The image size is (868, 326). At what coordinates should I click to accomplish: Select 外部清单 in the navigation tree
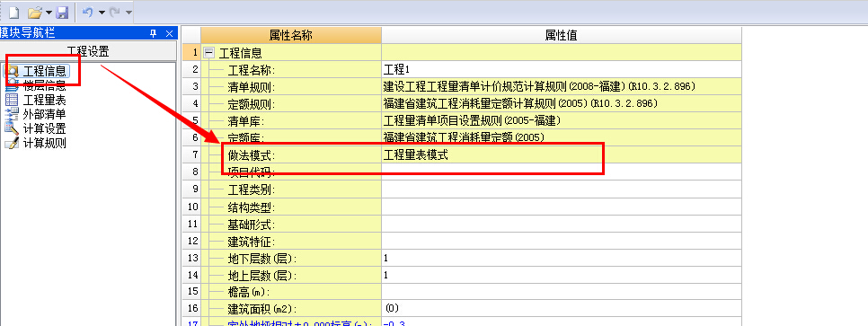pos(44,115)
